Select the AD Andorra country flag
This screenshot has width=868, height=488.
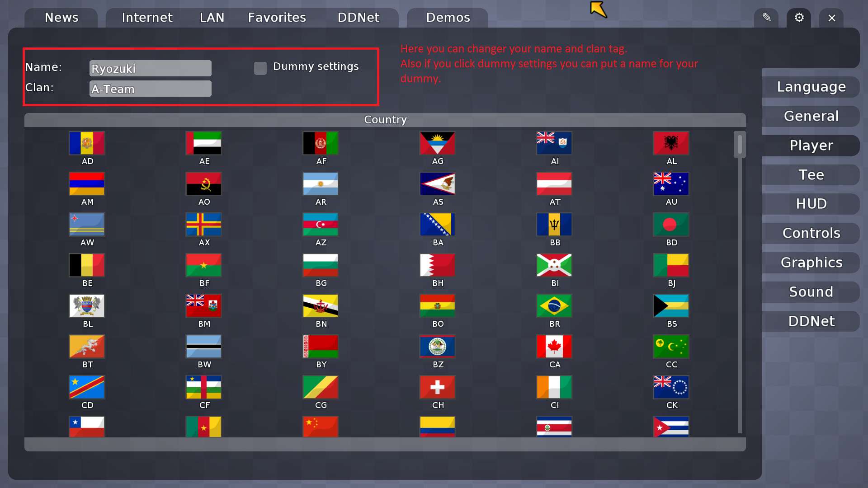coord(86,143)
